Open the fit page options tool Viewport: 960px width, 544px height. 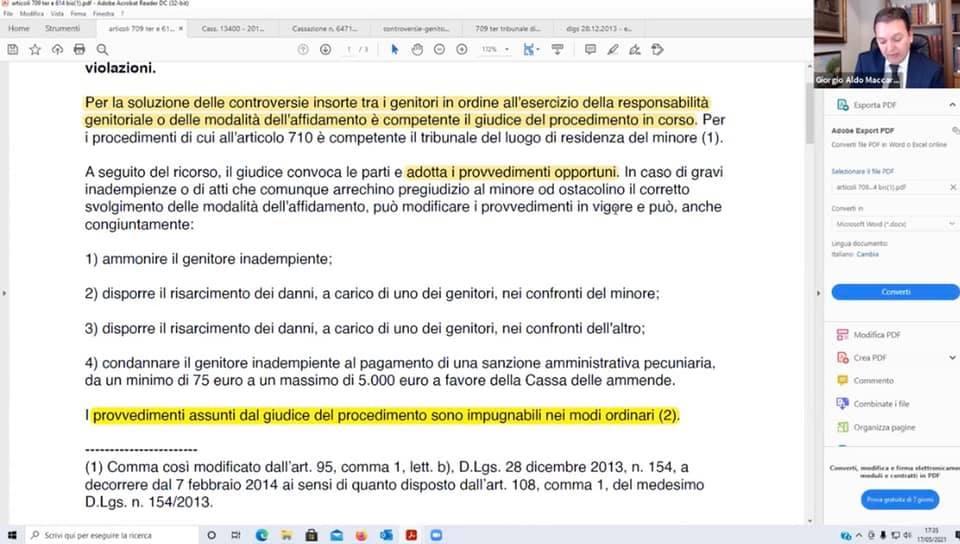530,50
